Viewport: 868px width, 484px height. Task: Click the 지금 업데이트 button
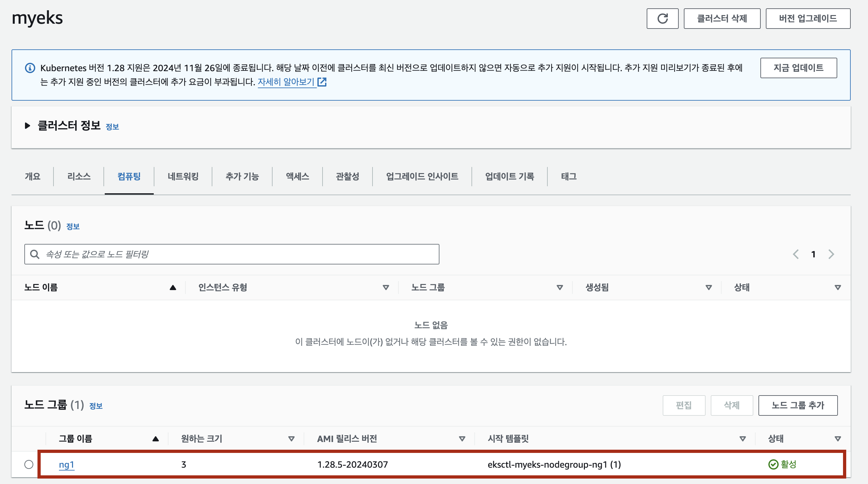click(x=798, y=68)
